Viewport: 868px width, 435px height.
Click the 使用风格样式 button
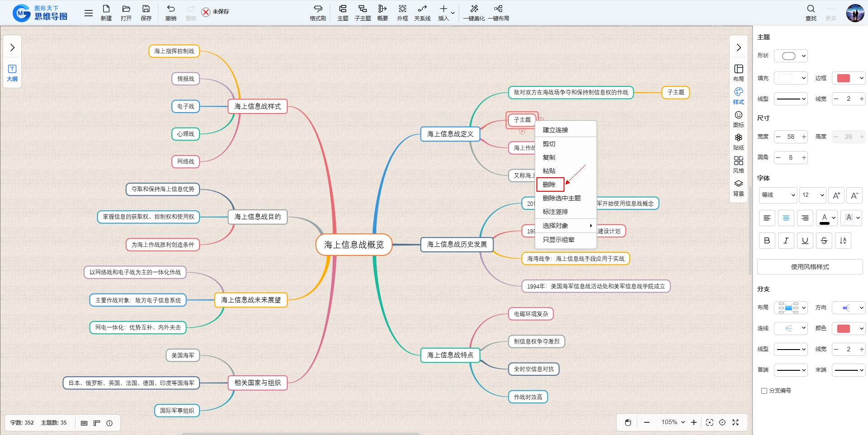(810, 267)
